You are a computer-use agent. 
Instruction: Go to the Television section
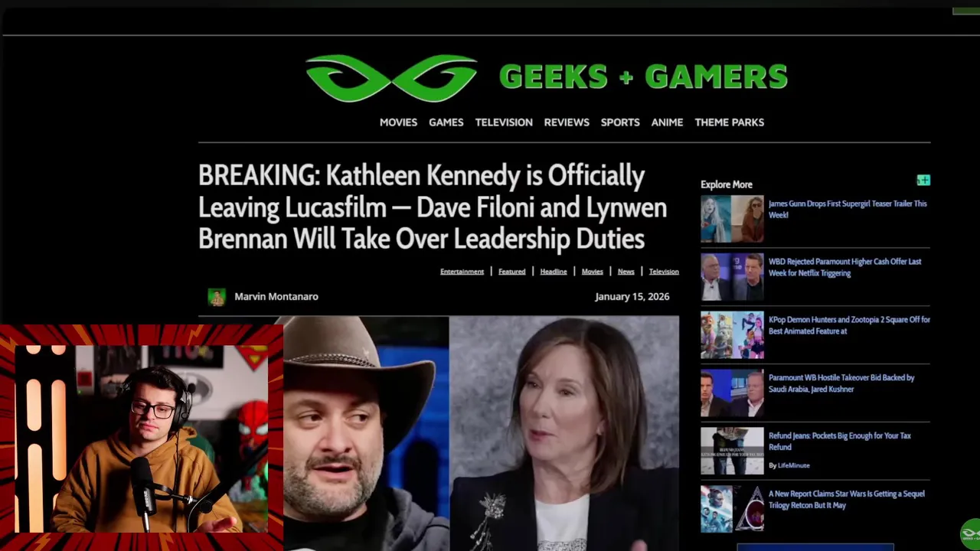point(504,122)
